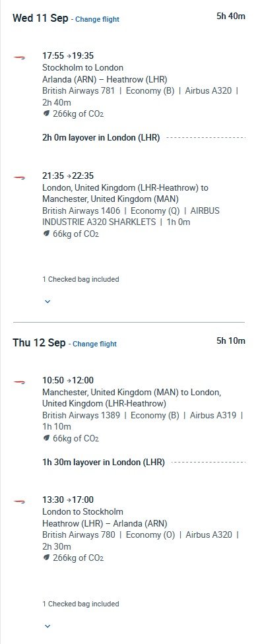
Task: Click outbound 1 Checked bag included label
Action: pos(80,279)
